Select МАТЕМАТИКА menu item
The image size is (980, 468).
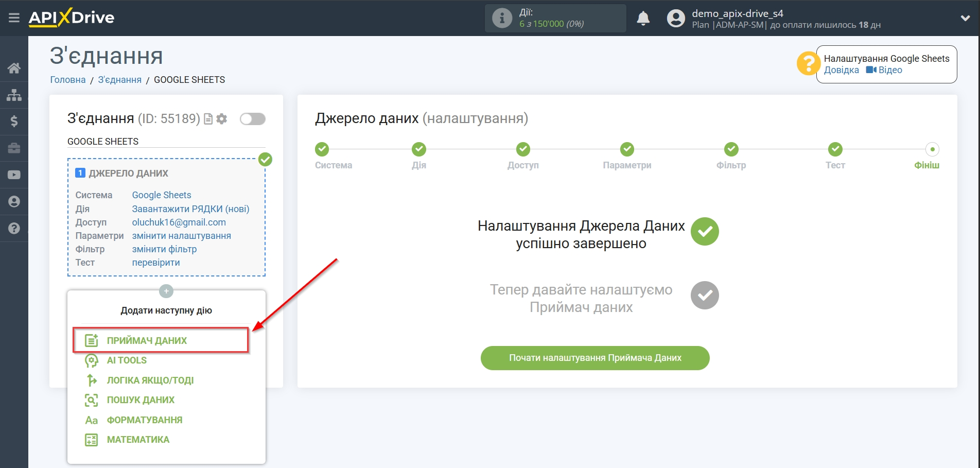pos(138,440)
